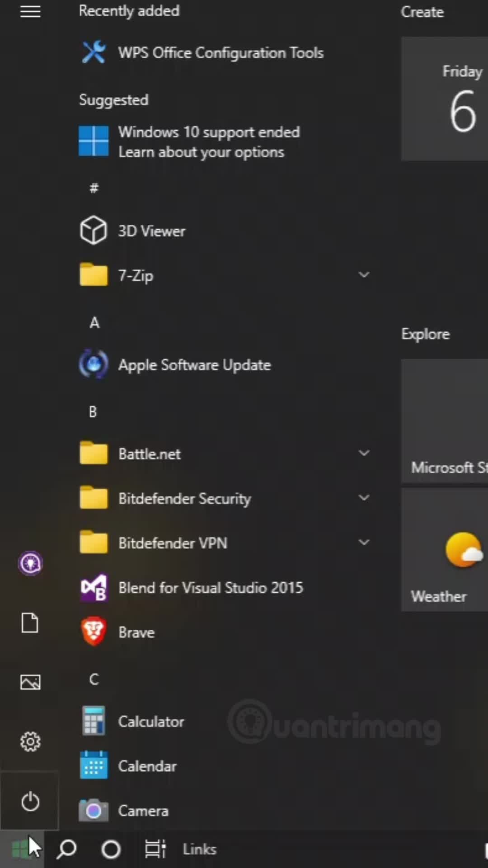Click the 'Camera' app name
Screen dimensions: 488x868
(143, 811)
